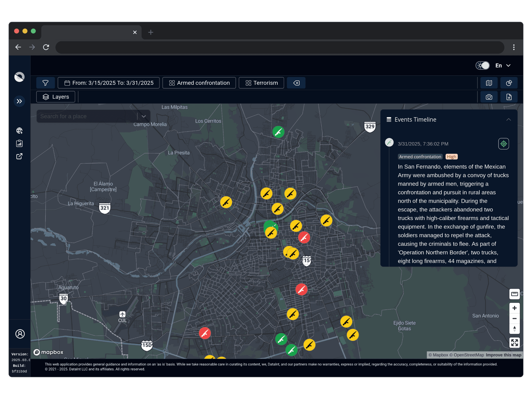Viewport: 532px width, 399px height.
Task: Expand the sidebar with double chevron
Action: point(19,101)
